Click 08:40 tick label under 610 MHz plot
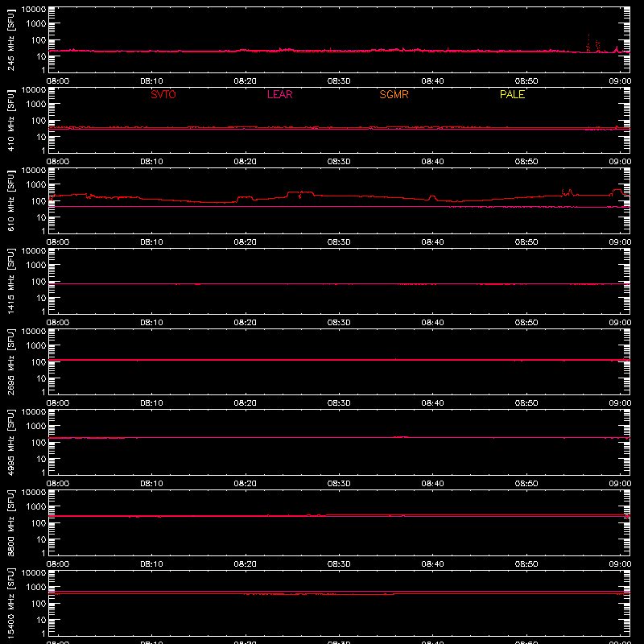 click(x=432, y=242)
